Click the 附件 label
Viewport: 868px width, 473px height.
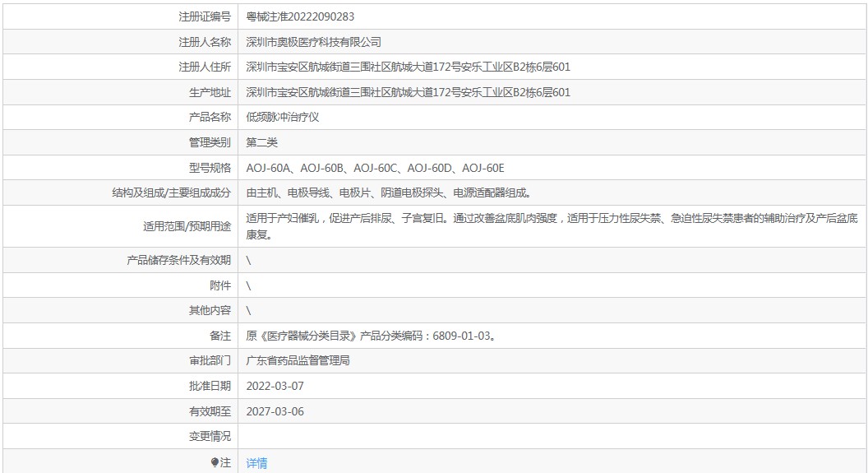click(220, 285)
